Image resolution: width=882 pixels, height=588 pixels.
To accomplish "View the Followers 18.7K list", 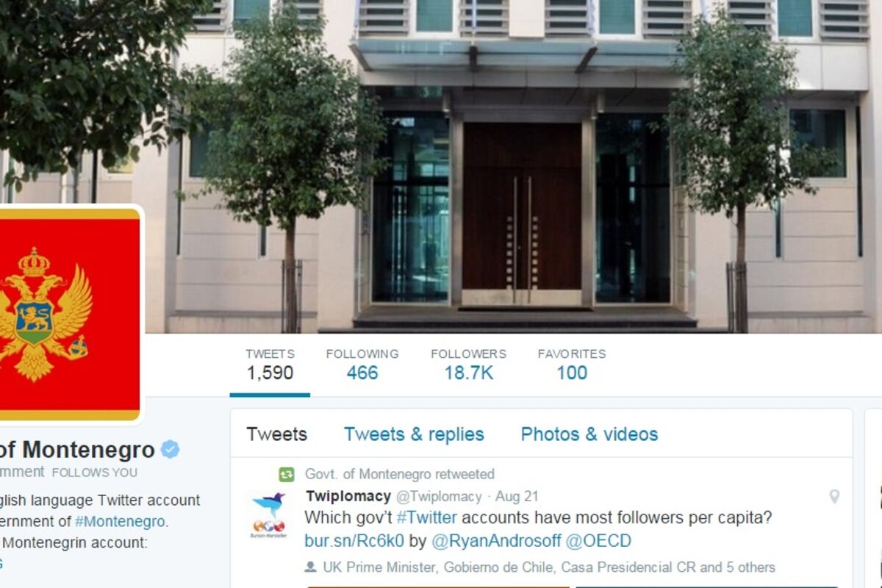I will click(x=468, y=365).
